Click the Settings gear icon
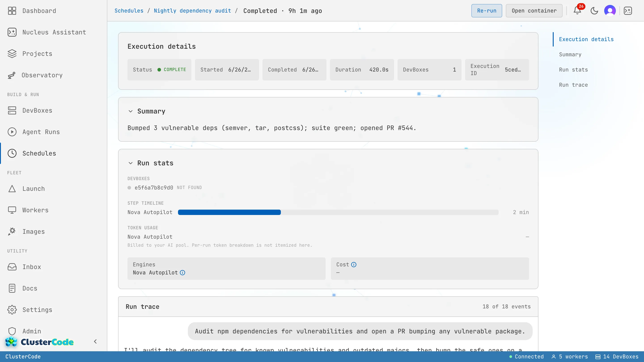The image size is (644, 362). 12,310
